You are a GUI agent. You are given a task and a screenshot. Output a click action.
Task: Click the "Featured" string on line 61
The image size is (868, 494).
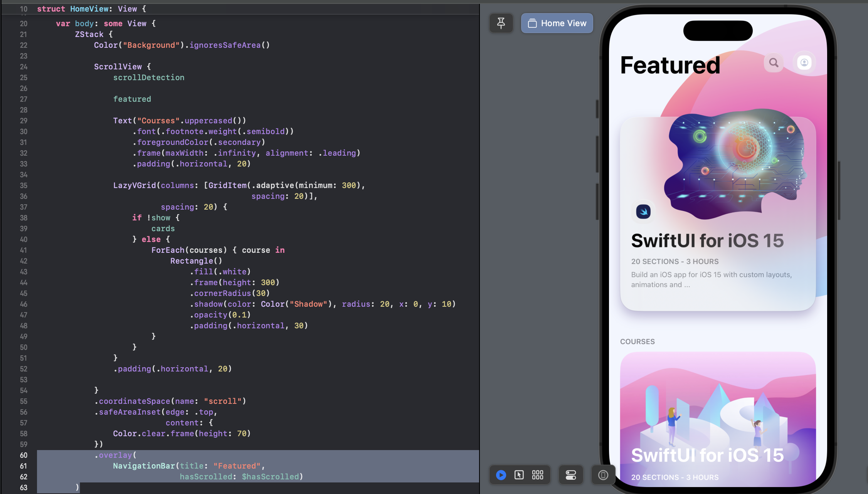pyautogui.click(x=237, y=466)
